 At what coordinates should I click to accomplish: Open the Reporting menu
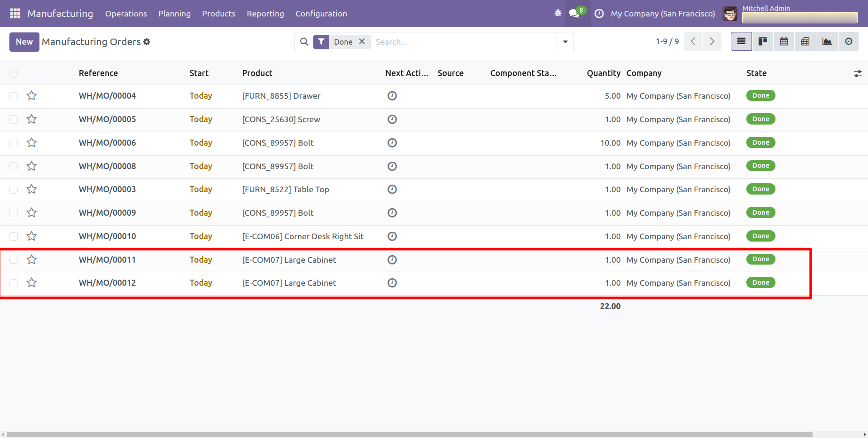pyautogui.click(x=265, y=14)
